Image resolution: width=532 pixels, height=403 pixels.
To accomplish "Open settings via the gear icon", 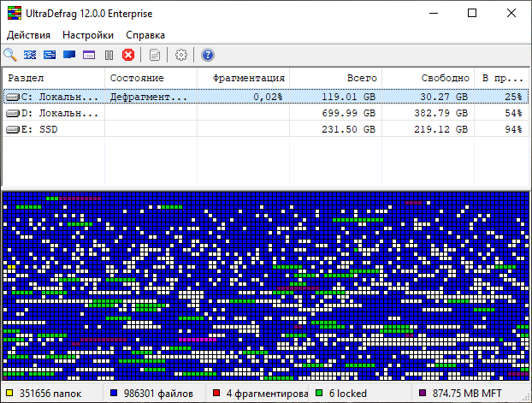I will coord(181,55).
